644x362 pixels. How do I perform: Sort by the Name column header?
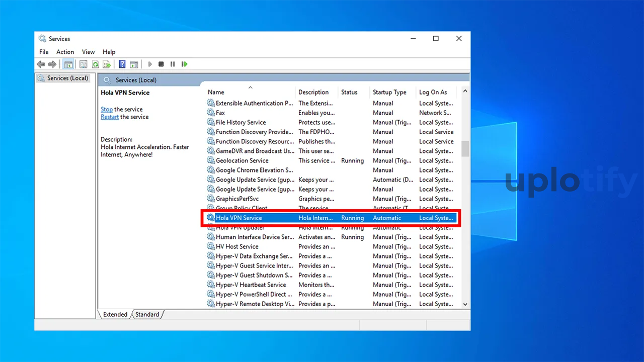pyautogui.click(x=250, y=92)
